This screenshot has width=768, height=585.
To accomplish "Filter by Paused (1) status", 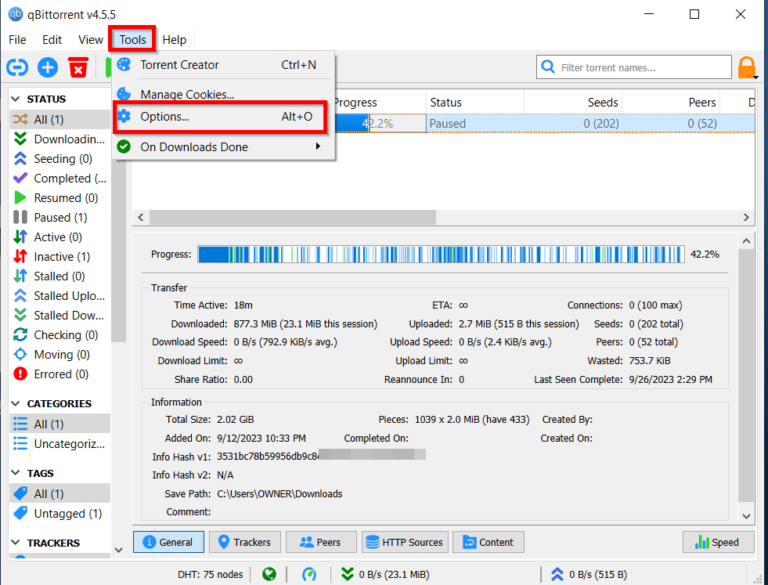I will [x=60, y=218].
